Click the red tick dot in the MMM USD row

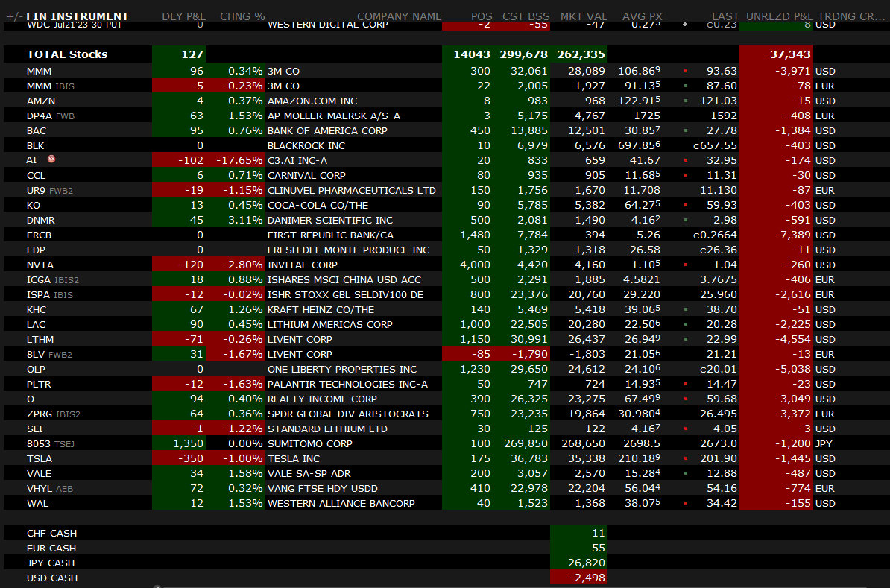coord(685,71)
